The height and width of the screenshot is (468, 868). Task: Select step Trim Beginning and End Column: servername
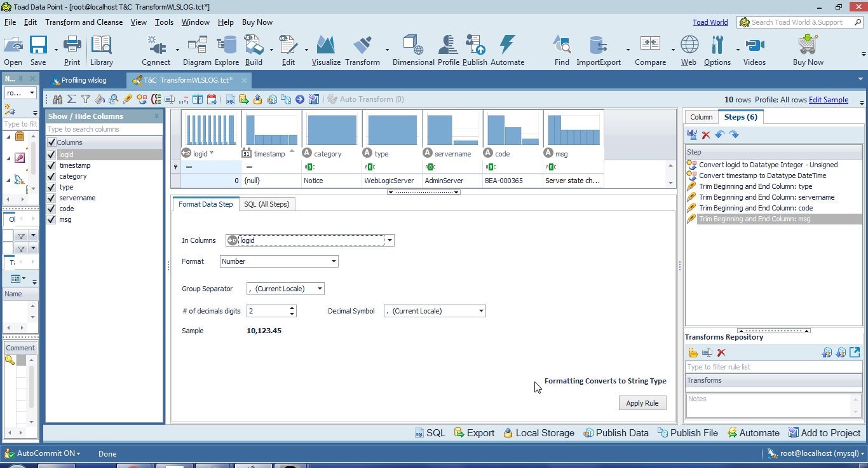(766, 197)
